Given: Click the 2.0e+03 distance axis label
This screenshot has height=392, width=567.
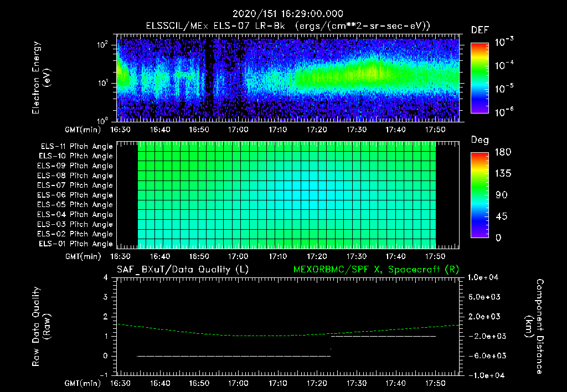Looking at the screenshot, I should 484,316.
